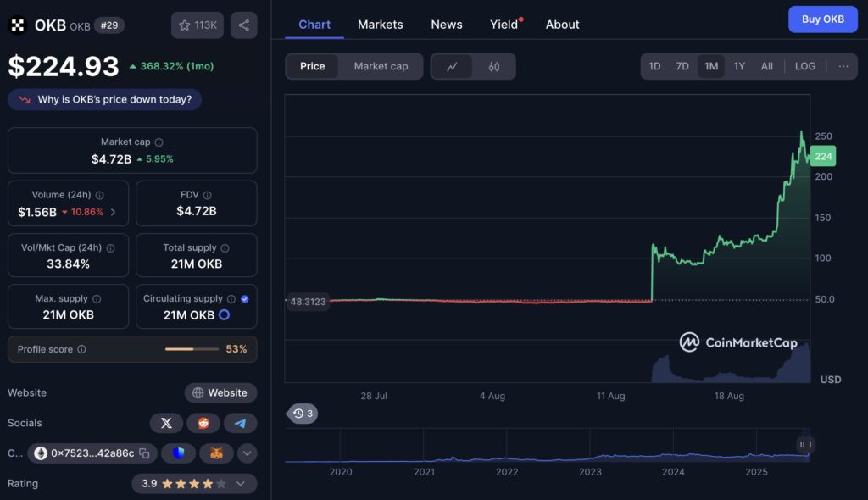This screenshot has width=868, height=500.
Task: Click the MetaMask fox icon
Action: pyautogui.click(x=216, y=453)
